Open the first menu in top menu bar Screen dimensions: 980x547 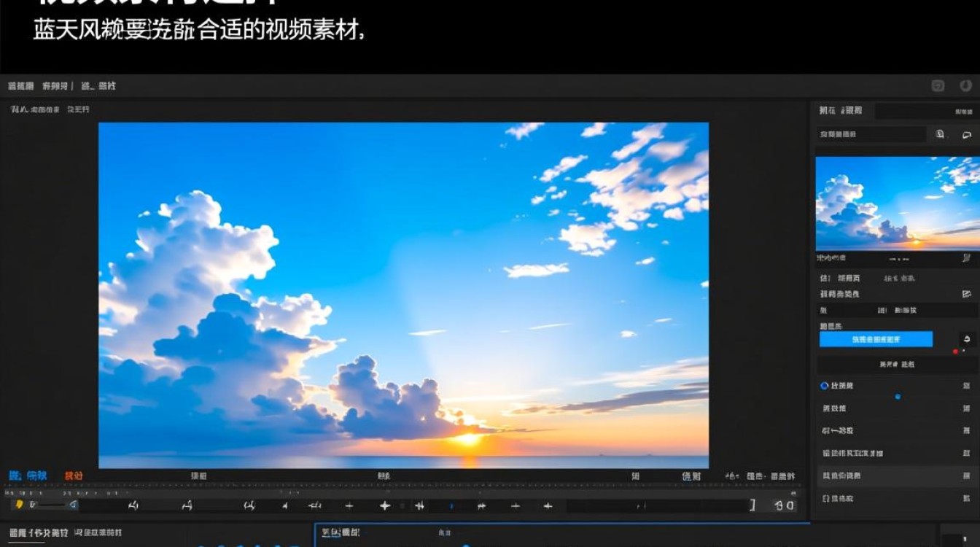click(x=21, y=86)
